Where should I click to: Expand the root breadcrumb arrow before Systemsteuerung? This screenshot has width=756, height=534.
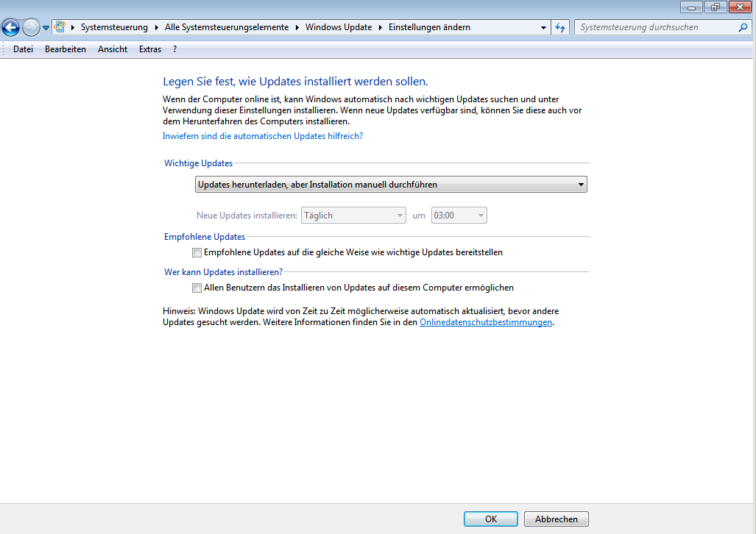click(73, 27)
